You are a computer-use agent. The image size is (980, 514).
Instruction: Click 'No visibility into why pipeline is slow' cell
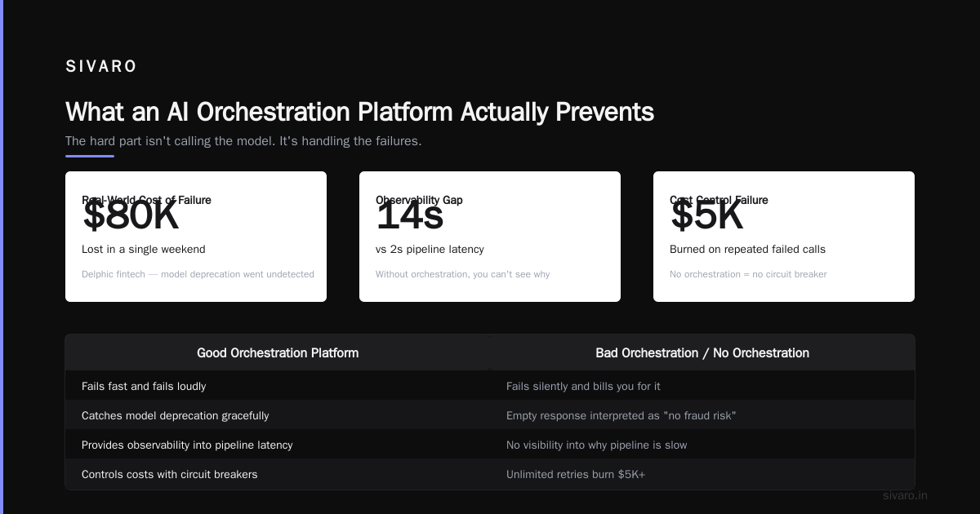point(702,445)
